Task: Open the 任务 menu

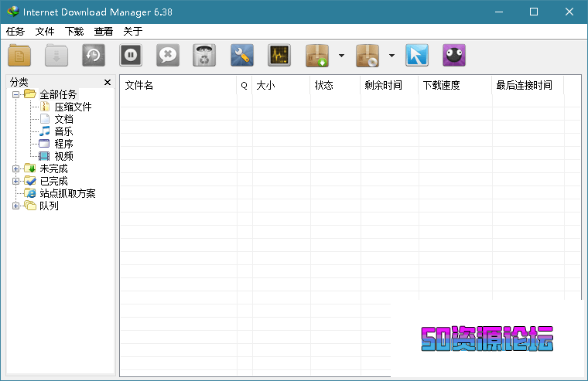Action: point(15,32)
